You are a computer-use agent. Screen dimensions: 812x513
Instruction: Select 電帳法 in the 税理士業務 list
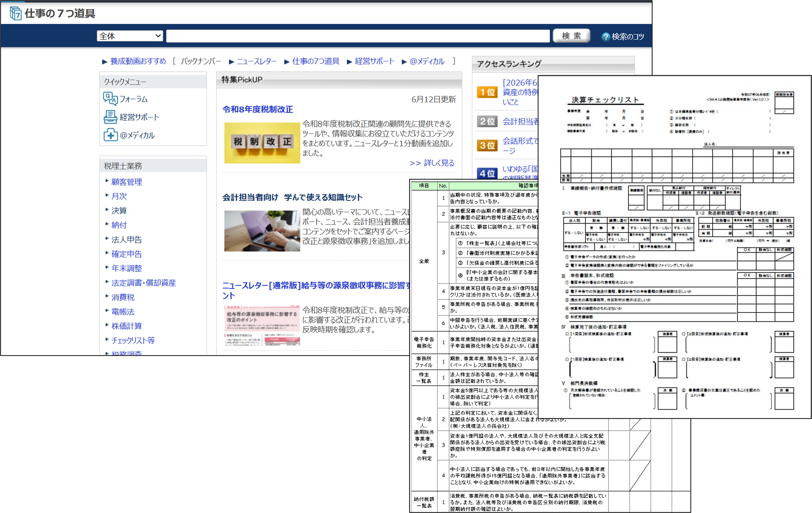123,312
